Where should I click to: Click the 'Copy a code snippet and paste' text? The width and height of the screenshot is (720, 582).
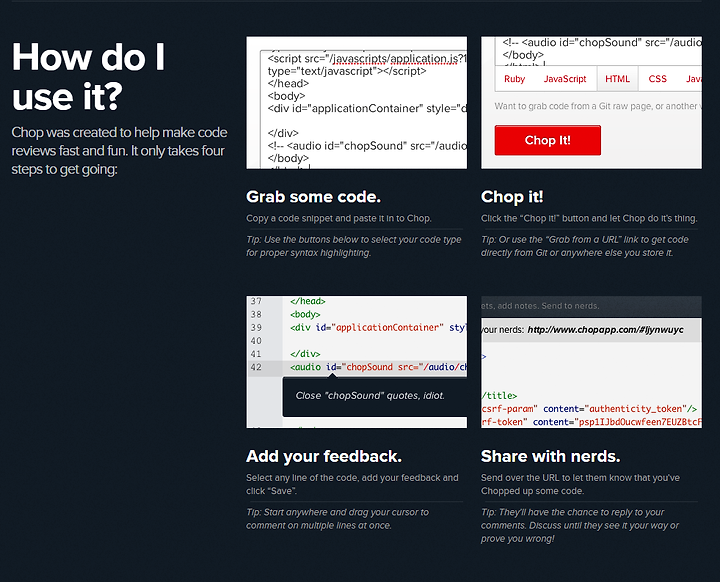pos(339,218)
